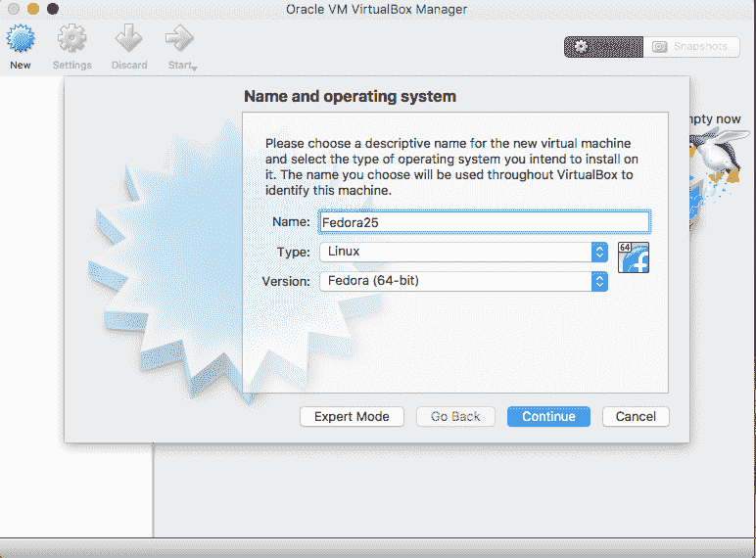The width and height of the screenshot is (756, 558).
Task: Click the Go Back button
Action: 455,416
